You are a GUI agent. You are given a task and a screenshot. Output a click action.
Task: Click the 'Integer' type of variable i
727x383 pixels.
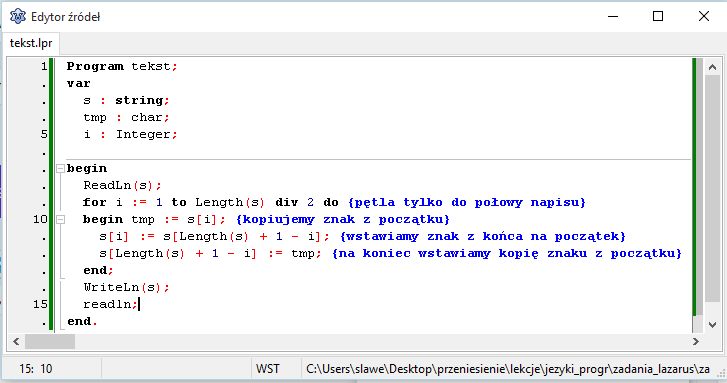143,134
